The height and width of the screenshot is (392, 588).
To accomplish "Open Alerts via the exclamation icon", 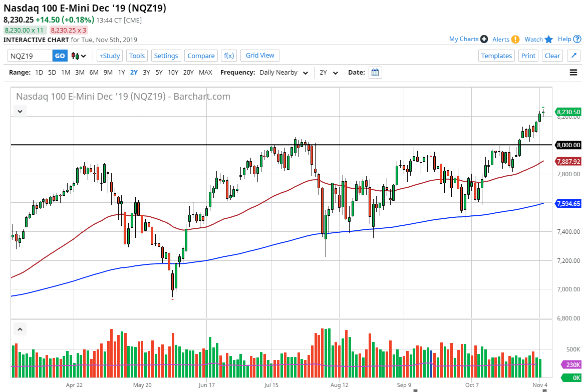I will (x=516, y=39).
